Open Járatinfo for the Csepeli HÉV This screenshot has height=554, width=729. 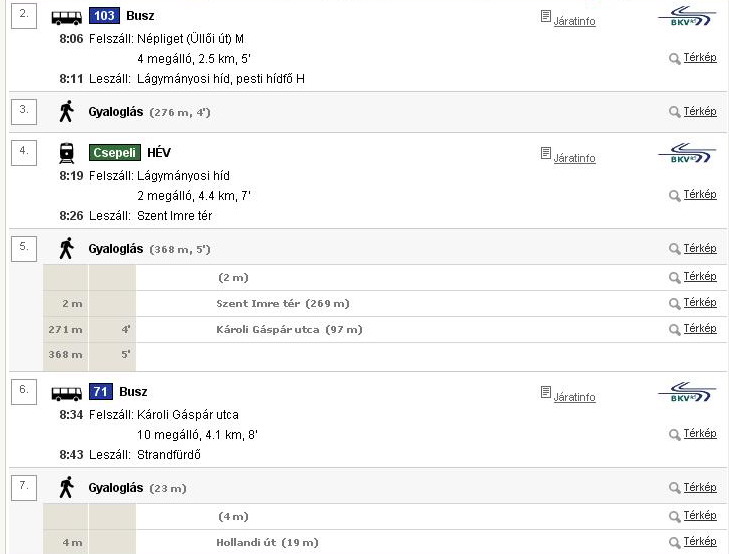click(x=574, y=158)
